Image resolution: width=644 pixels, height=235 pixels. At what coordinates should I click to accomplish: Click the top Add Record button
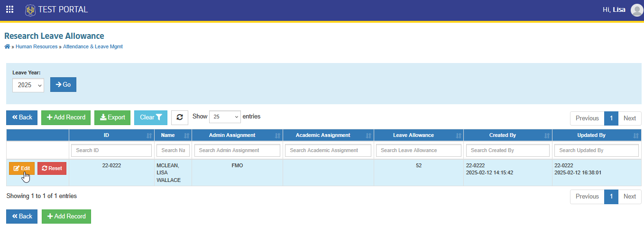click(x=66, y=117)
